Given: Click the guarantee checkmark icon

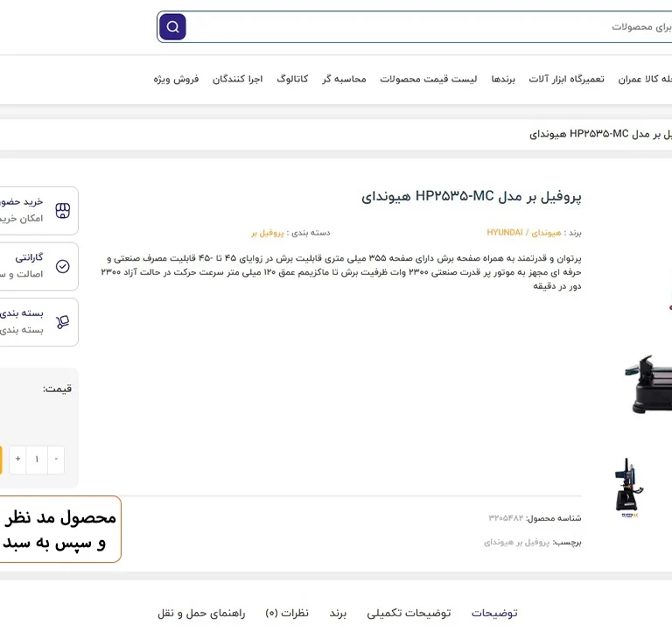Looking at the screenshot, I should 63,266.
